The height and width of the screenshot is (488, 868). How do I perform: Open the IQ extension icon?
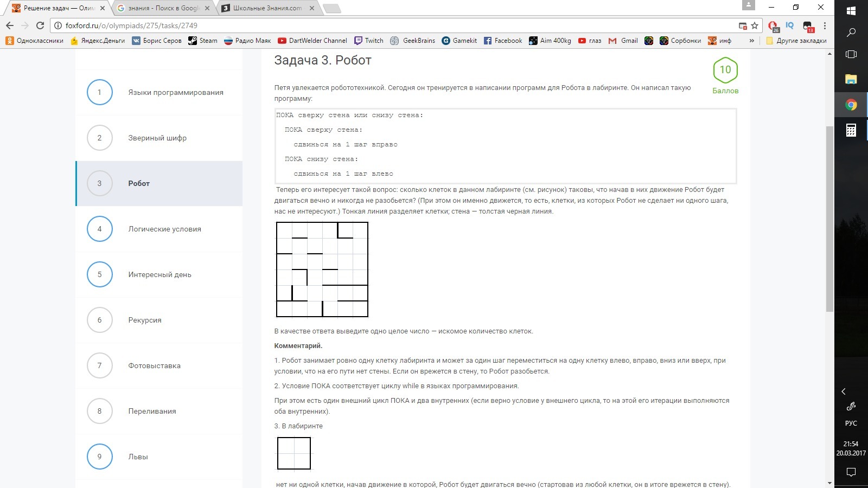coord(790,25)
